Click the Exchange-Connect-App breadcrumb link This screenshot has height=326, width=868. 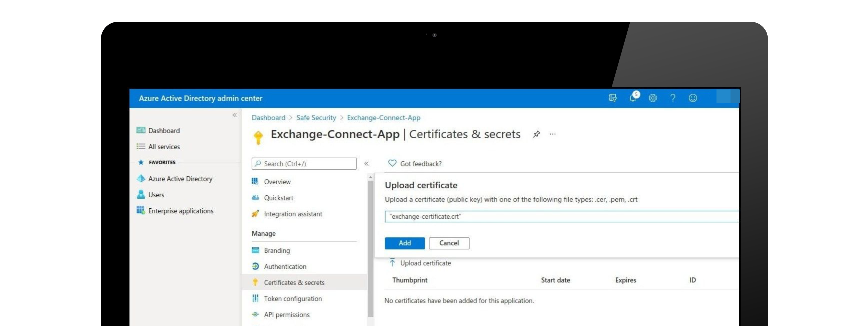(x=383, y=117)
